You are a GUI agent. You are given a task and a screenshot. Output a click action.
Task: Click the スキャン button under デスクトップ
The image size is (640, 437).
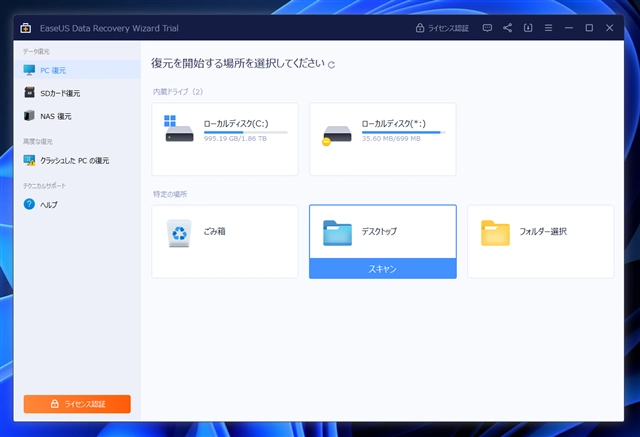coord(383,268)
